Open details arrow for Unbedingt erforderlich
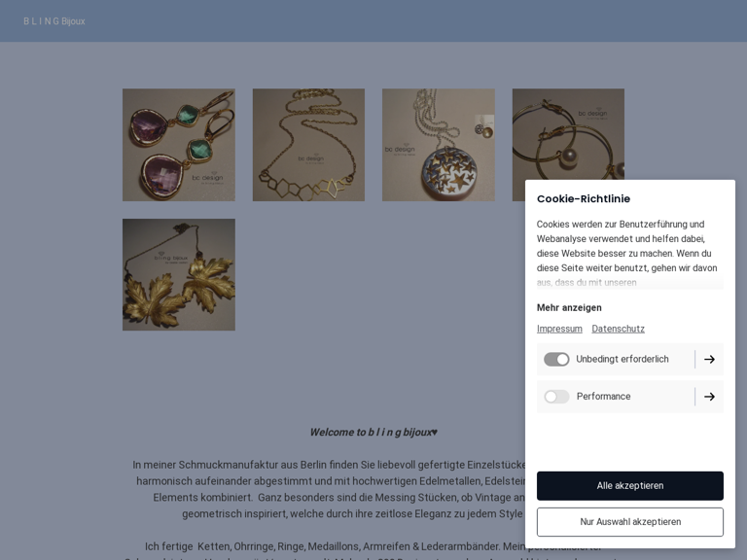Viewport: 747px width, 560px height. pyautogui.click(x=709, y=359)
